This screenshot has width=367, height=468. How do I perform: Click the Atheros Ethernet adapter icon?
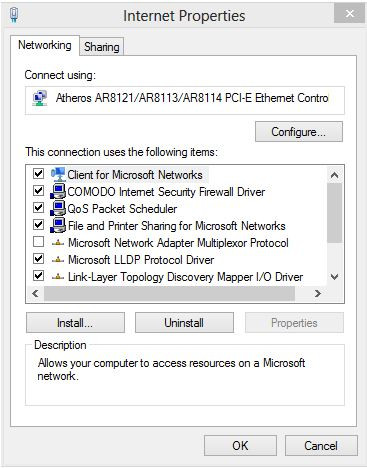pyautogui.click(x=40, y=98)
